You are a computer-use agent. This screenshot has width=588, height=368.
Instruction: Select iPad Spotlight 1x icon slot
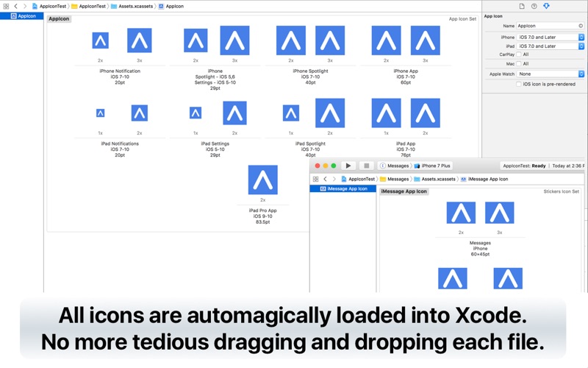coord(291,113)
